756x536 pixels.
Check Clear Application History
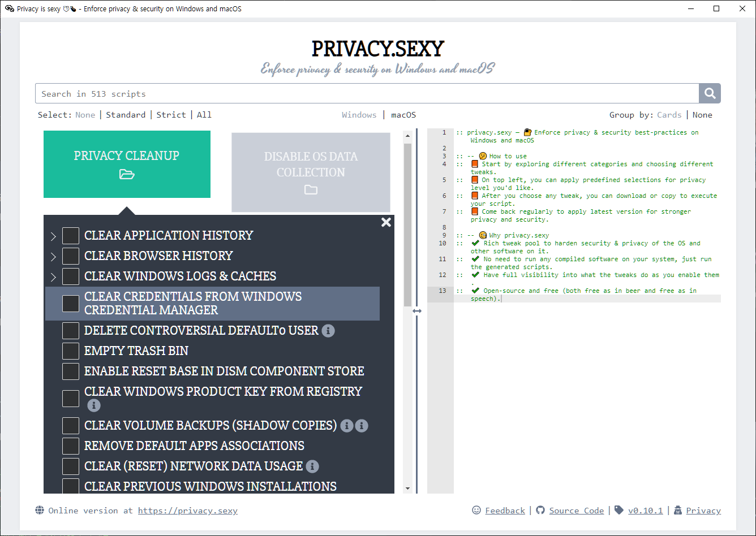coord(71,236)
